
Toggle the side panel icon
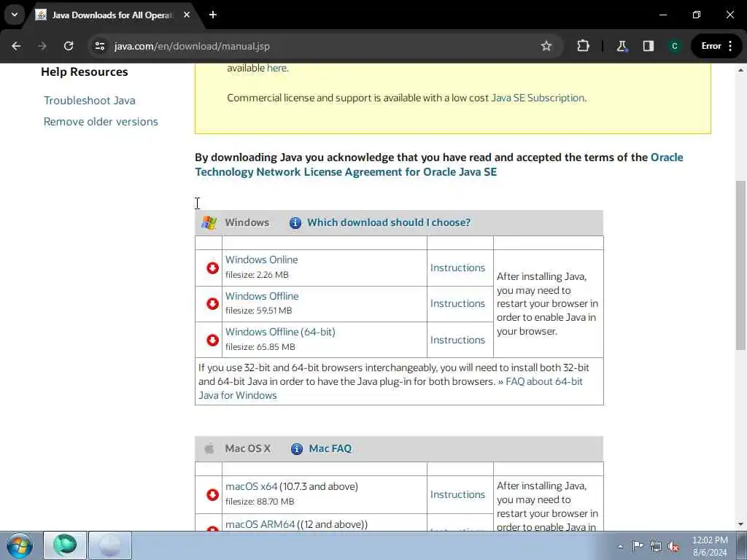pos(649,46)
